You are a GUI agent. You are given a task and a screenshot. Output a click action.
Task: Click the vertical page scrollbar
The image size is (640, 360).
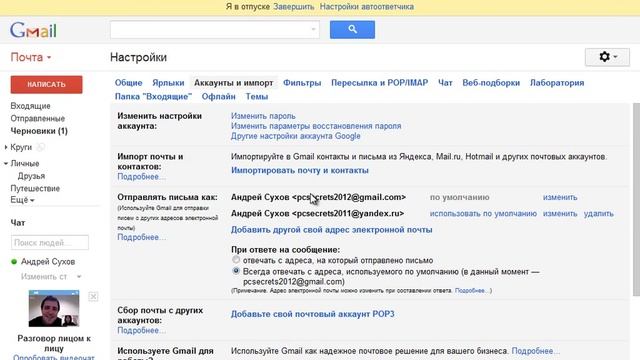coord(636,199)
